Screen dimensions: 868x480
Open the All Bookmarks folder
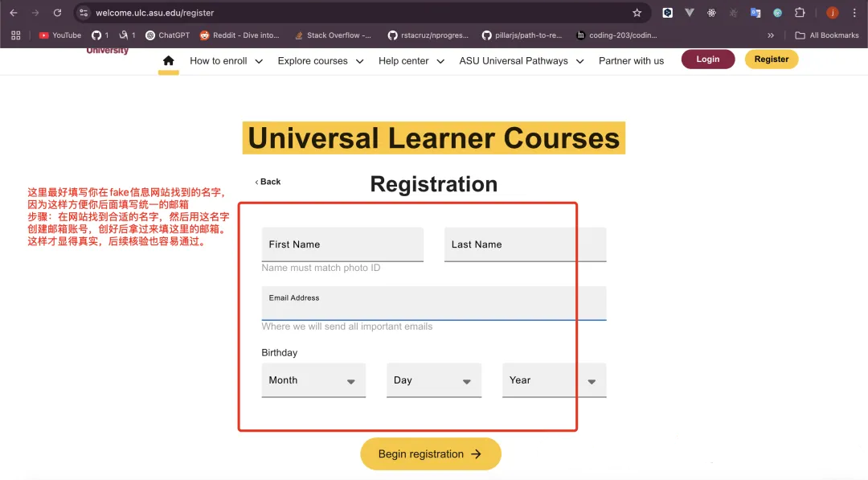tap(826, 35)
